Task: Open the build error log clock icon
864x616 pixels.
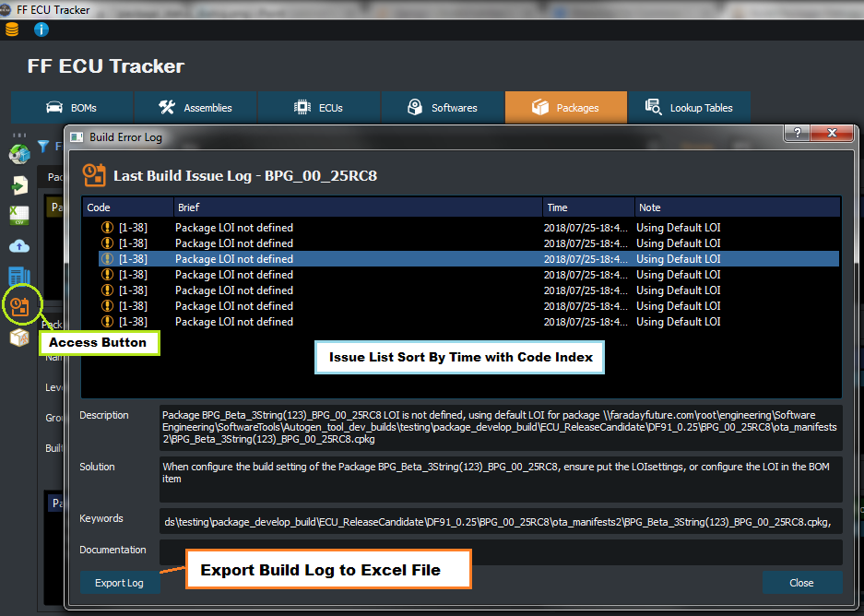Action: point(20,306)
